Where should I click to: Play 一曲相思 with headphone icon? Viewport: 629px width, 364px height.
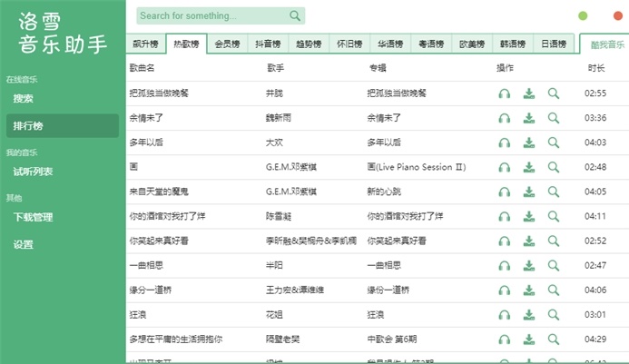click(505, 266)
